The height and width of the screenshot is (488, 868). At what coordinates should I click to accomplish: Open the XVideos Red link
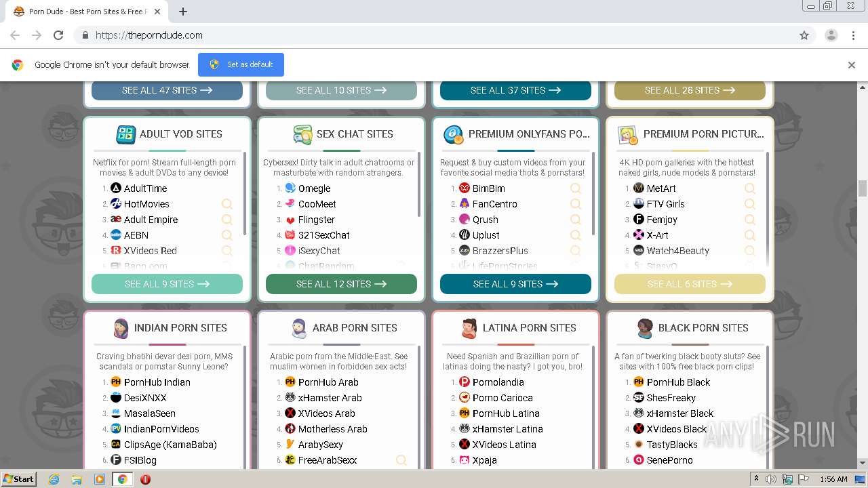[x=151, y=251]
